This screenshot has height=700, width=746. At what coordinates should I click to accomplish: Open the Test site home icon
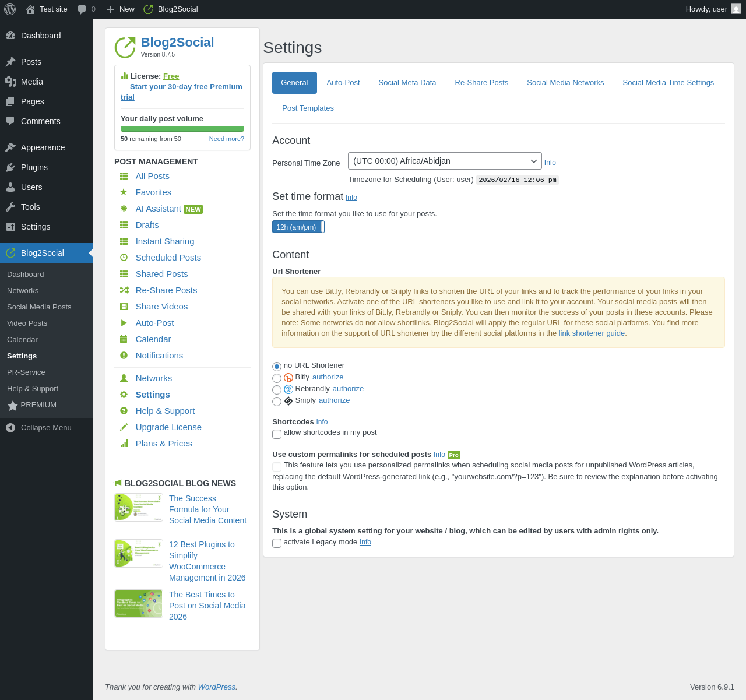point(30,9)
